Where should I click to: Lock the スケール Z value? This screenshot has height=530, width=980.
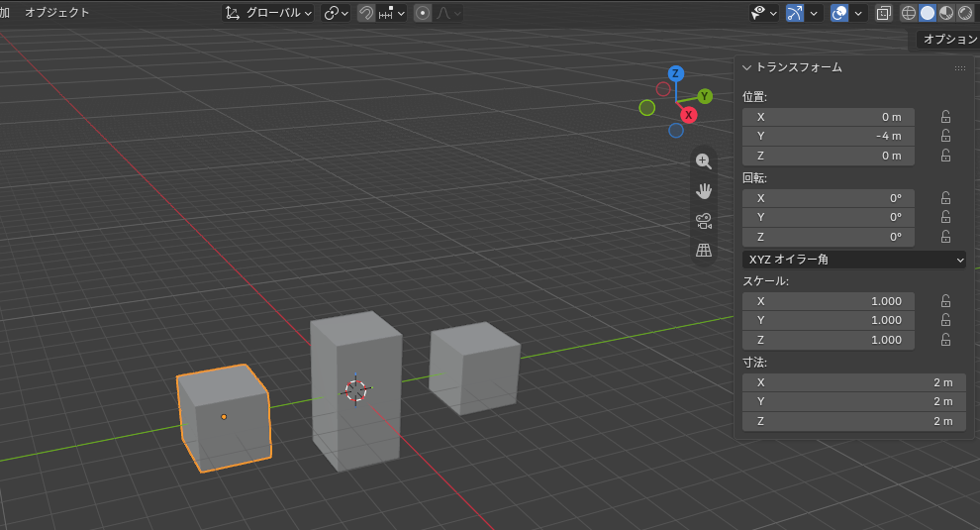(x=945, y=340)
